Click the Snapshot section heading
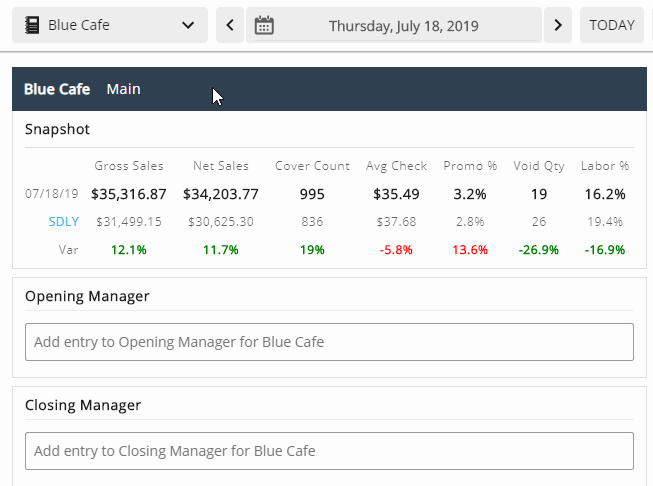Screen dimensions: 653x486 coord(57,129)
